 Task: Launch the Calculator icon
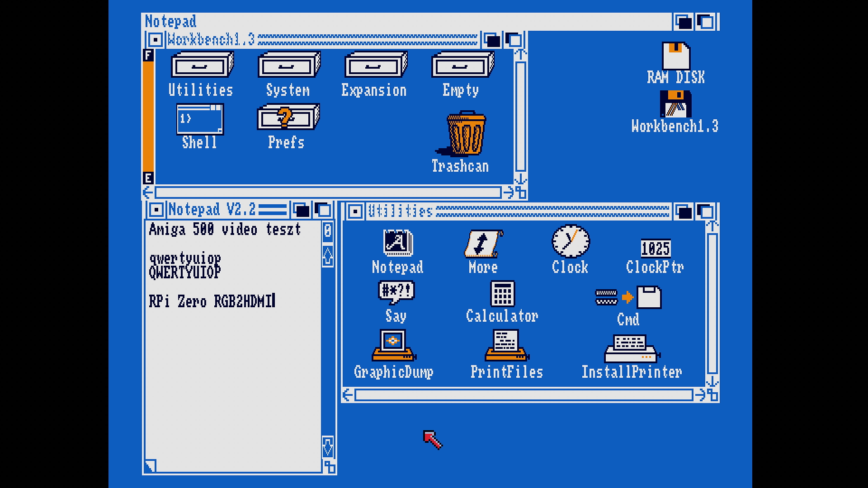(502, 294)
